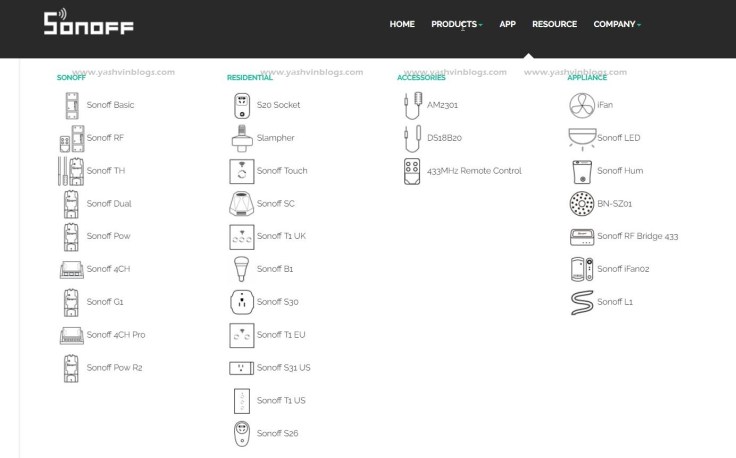Open the Sonoff Basic product link

[x=110, y=105]
